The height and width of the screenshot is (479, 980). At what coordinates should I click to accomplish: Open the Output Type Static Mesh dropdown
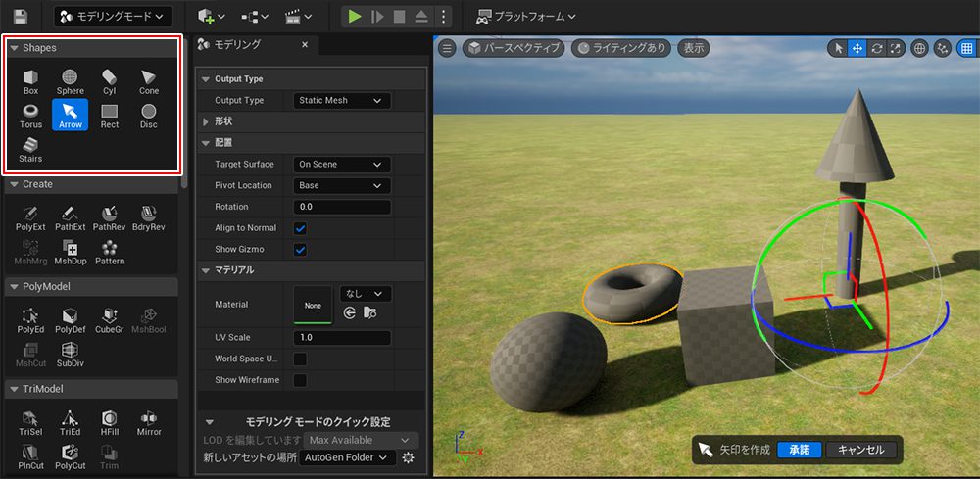(x=342, y=100)
